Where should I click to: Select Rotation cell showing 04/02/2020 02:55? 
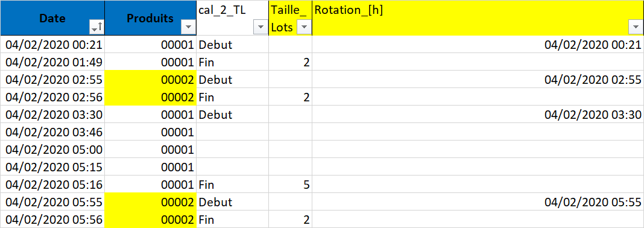(478, 79)
